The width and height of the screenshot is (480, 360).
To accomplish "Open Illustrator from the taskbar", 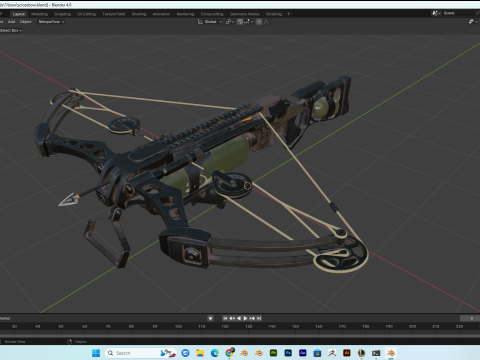I will coord(347,353).
